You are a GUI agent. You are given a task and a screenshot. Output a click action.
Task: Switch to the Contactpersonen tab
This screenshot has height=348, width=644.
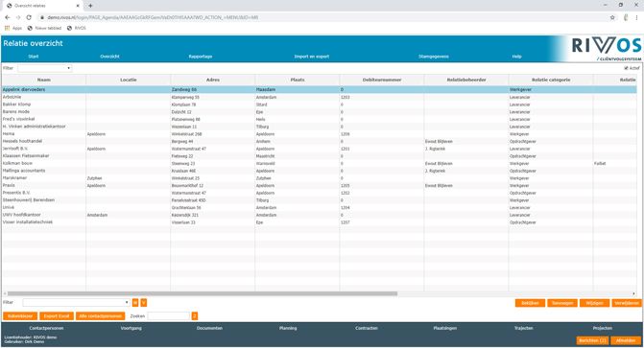(46, 328)
